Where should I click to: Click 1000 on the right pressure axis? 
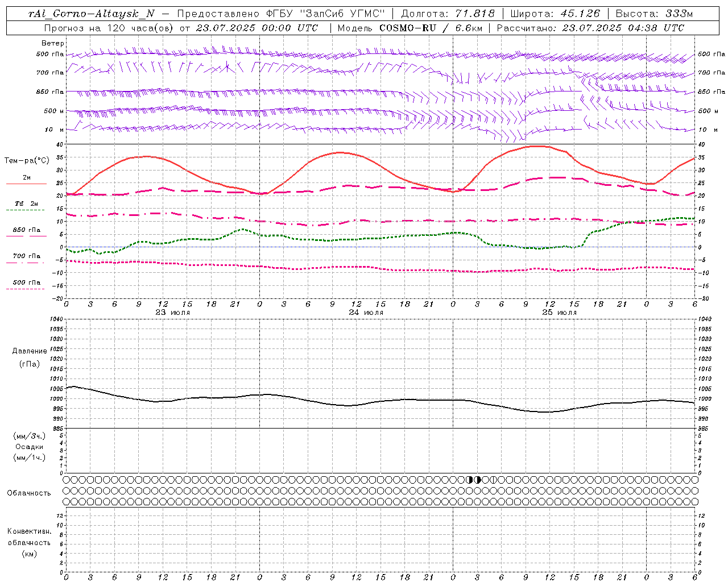point(704,399)
